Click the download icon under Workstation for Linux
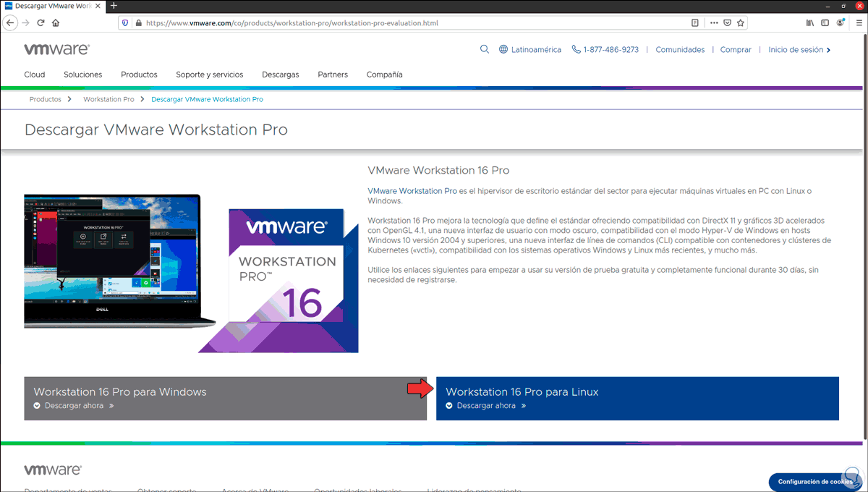Screen dimensions: 868x492 click(449, 406)
